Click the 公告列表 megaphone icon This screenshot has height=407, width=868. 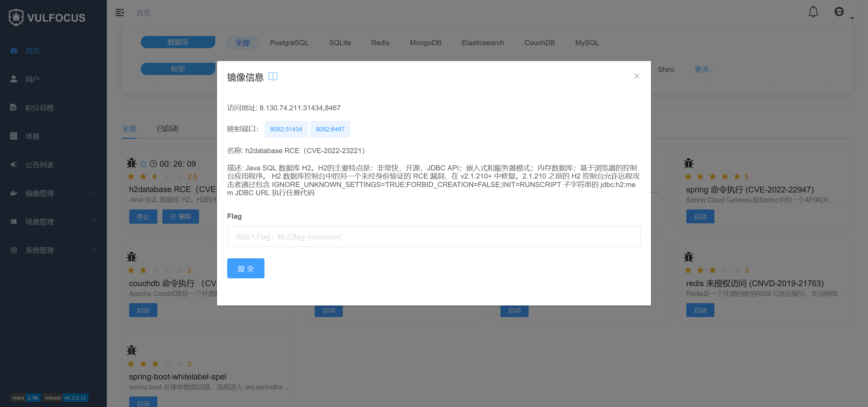14,165
